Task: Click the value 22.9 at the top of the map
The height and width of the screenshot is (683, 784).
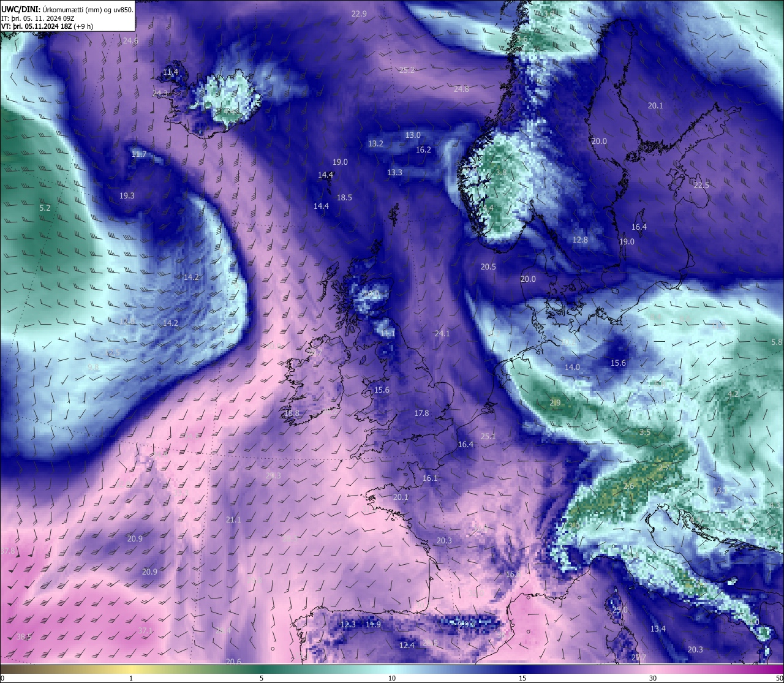Action: coord(359,13)
